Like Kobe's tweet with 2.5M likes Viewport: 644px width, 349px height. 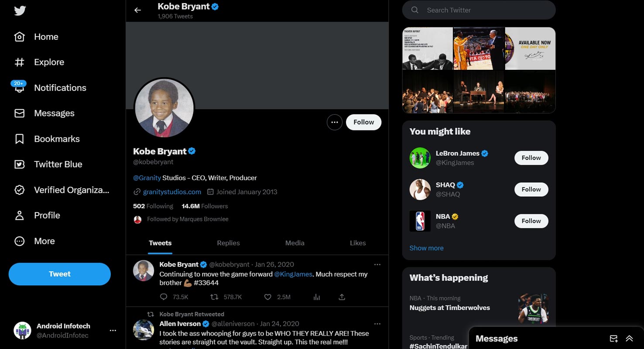click(268, 297)
